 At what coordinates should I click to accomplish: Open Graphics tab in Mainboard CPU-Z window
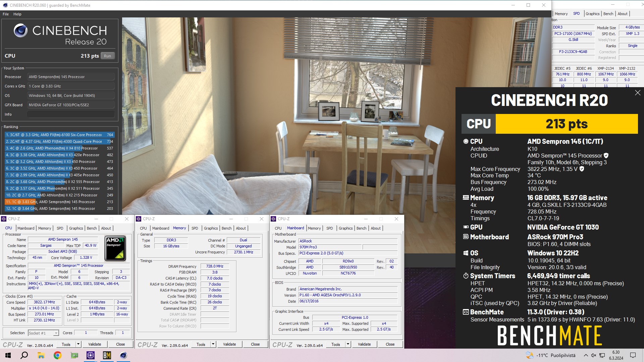click(345, 228)
